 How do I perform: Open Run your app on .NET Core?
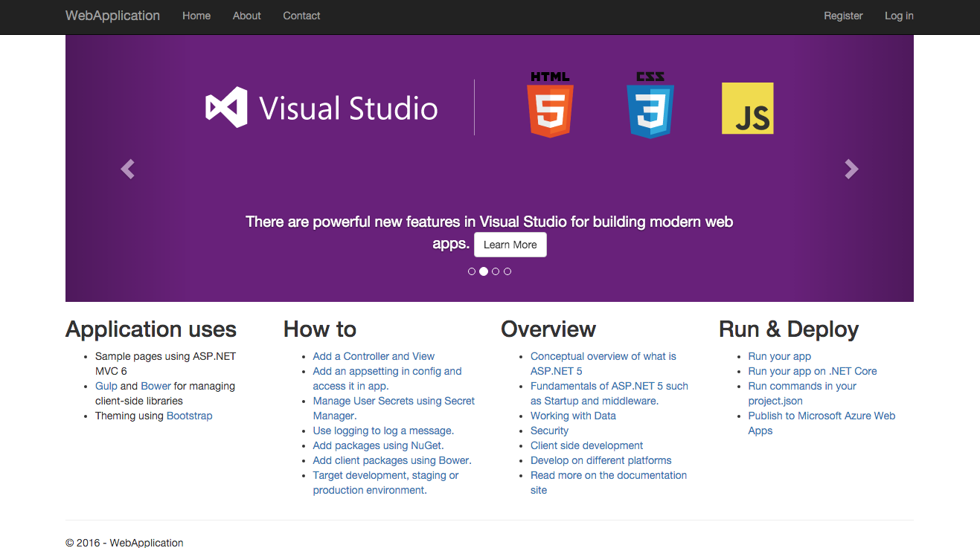pos(813,371)
